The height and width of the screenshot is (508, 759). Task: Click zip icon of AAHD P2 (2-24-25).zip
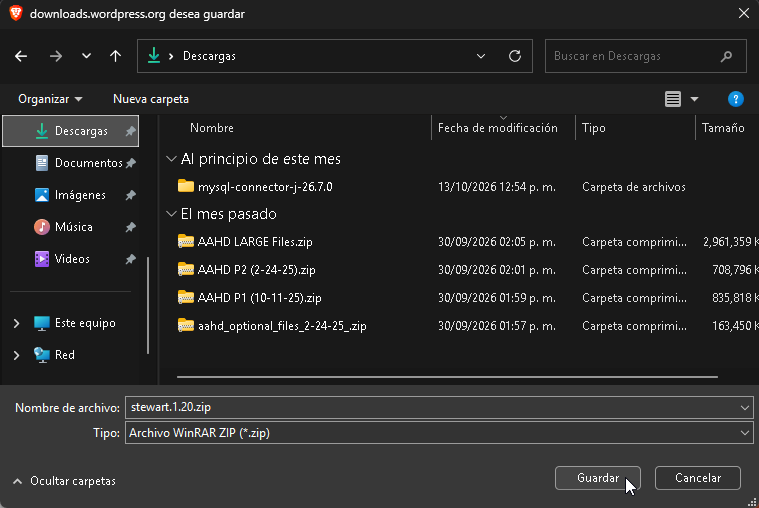click(186, 269)
